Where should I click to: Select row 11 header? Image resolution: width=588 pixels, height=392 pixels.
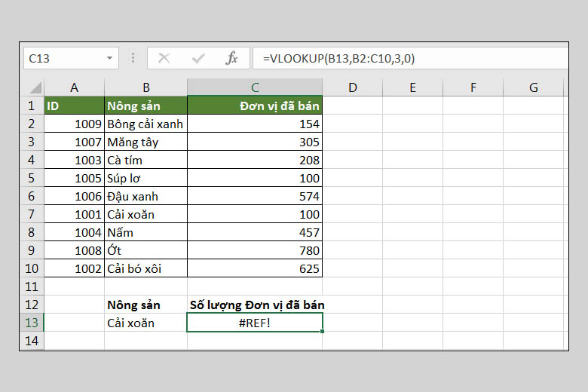32,286
